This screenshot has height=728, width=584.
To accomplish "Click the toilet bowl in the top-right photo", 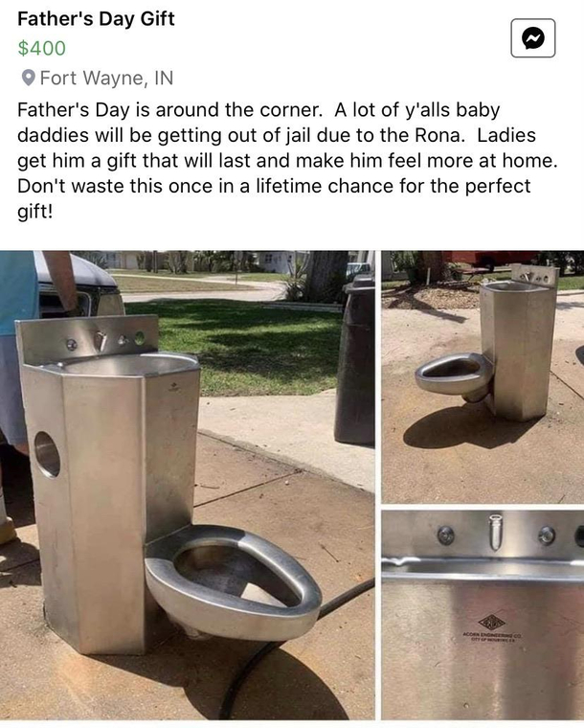I will [453, 374].
